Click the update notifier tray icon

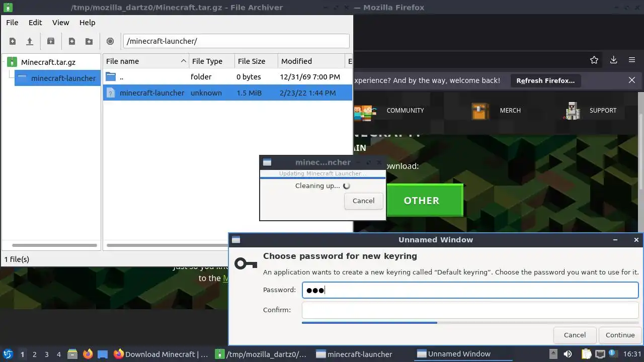613,354
